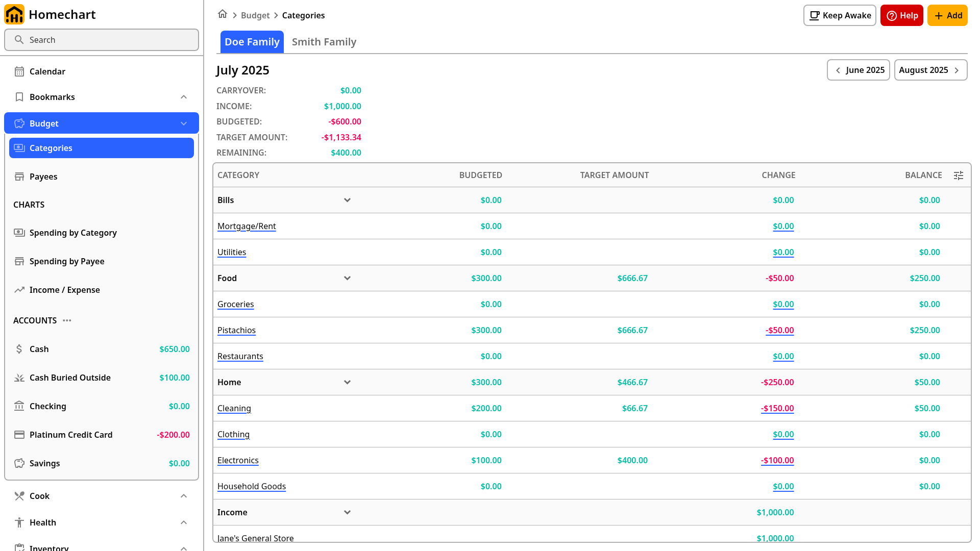The height and width of the screenshot is (551, 980).
Task: Select the Cash Buried Outside account
Action: (x=102, y=378)
